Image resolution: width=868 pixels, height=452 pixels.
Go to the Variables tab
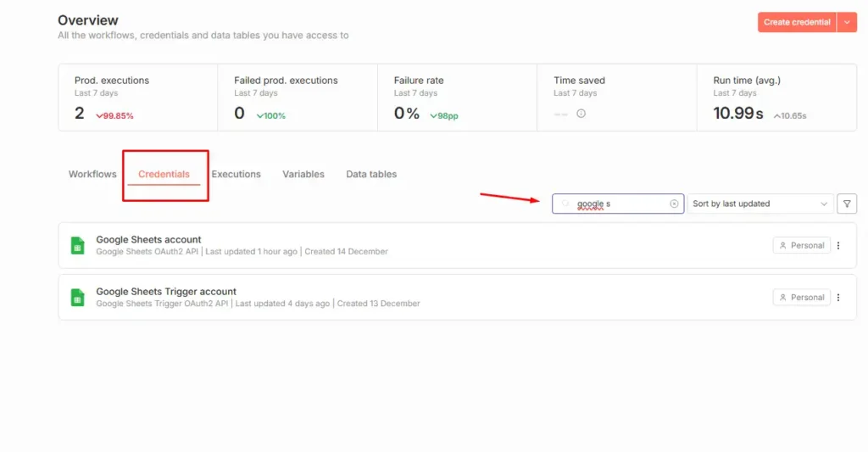point(303,174)
